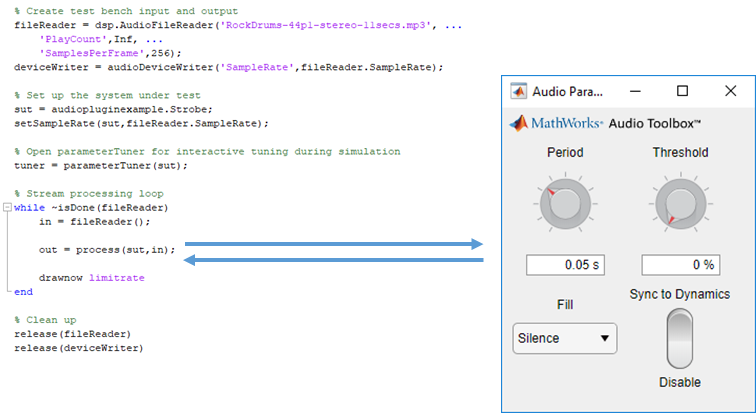Click the Threshold knob
This screenshot has width=756, height=413.
(x=680, y=203)
